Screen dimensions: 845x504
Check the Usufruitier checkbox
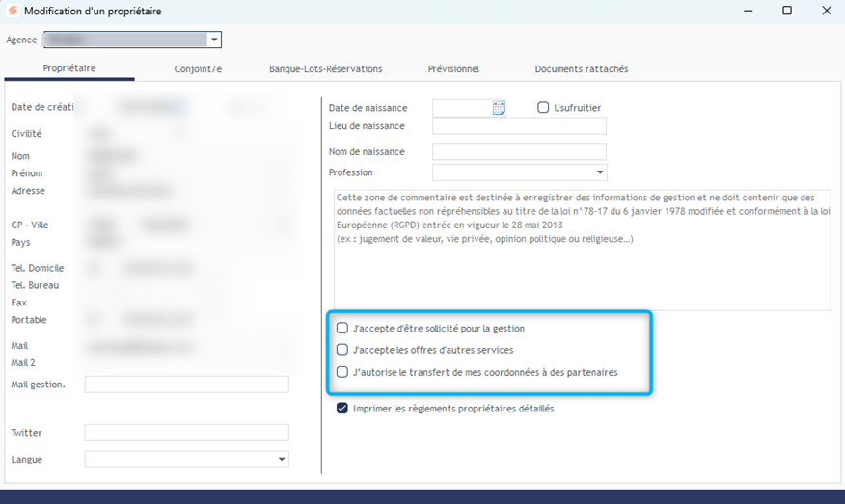point(543,108)
